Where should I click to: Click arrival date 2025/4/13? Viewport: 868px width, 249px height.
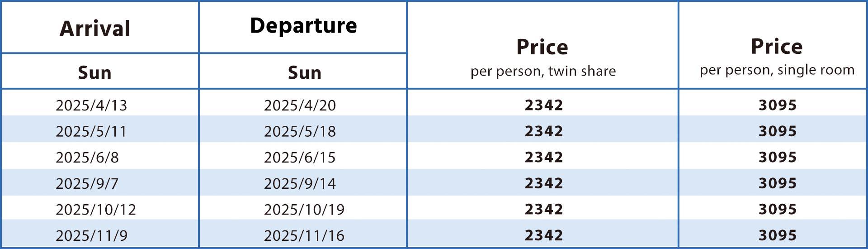pos(91,105)
